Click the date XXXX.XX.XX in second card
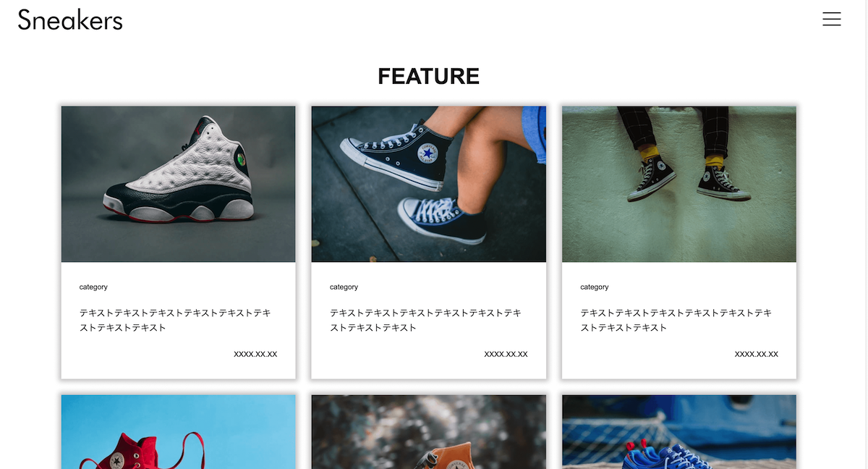Viewport: 868px width, 469px height. tap(506, 354)
